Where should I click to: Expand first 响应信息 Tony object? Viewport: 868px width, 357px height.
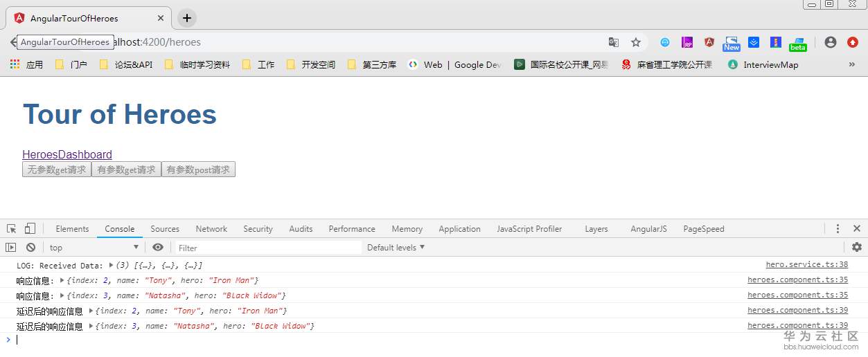63,280
